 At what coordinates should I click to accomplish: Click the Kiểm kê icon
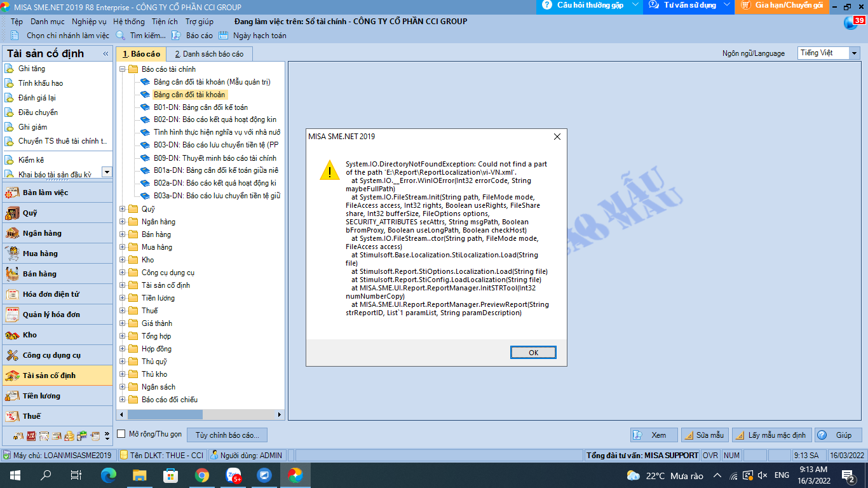[10, 160]
